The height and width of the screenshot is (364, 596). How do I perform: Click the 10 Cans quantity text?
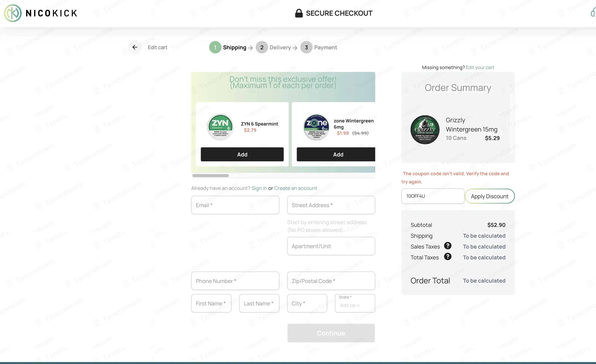[x=456, y=138]
